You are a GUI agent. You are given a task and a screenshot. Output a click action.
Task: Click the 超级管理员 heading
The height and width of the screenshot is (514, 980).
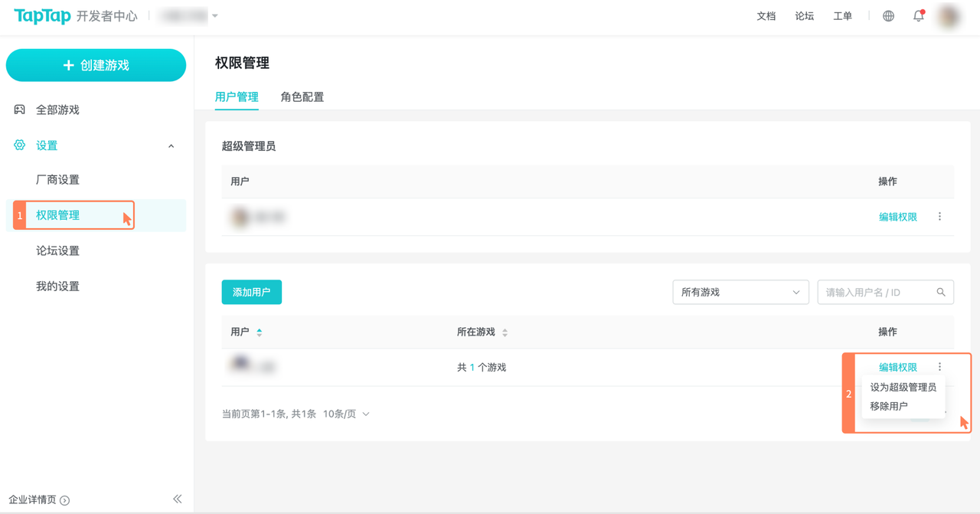coord(249,146)
